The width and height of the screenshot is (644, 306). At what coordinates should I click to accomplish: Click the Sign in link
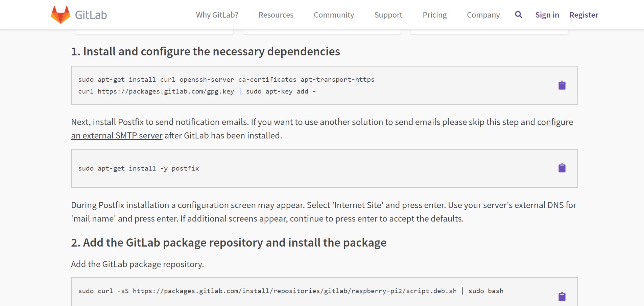coord(547,15)
